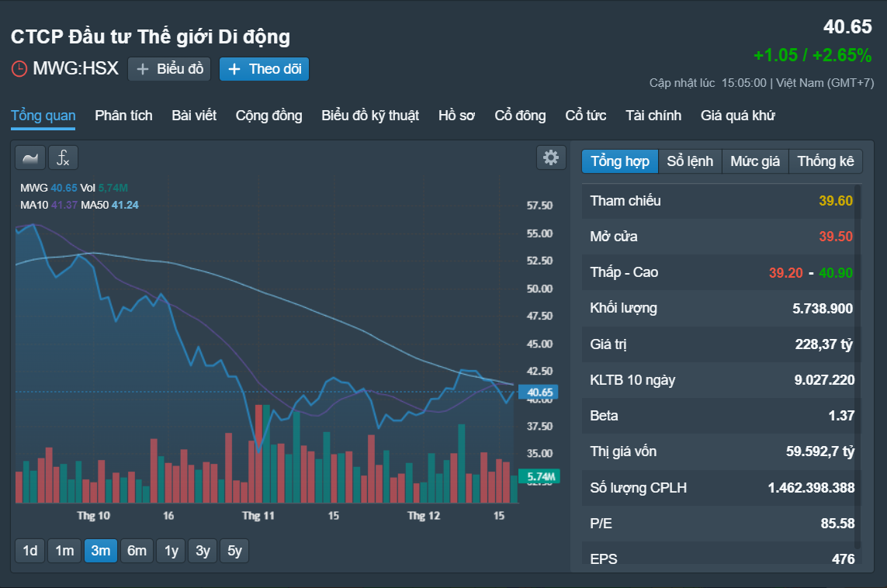Click Số lượng CPLH value 1.462.398.388
Viewport: 887px width, 588px height.
click(811, 487)
